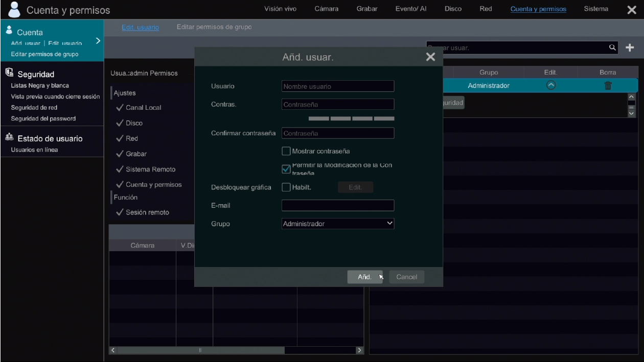Screen dimensions: 644x362
Task: Tick the Mostrar contraseña checkbox
Action: pos(286,151)
